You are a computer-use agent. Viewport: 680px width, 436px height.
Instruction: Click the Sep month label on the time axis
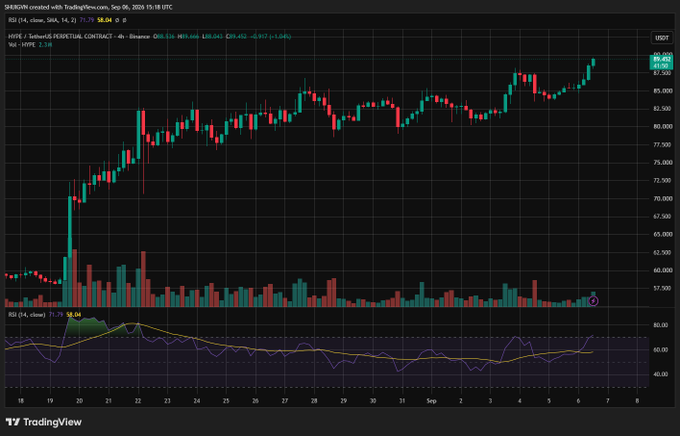(431, 401)
